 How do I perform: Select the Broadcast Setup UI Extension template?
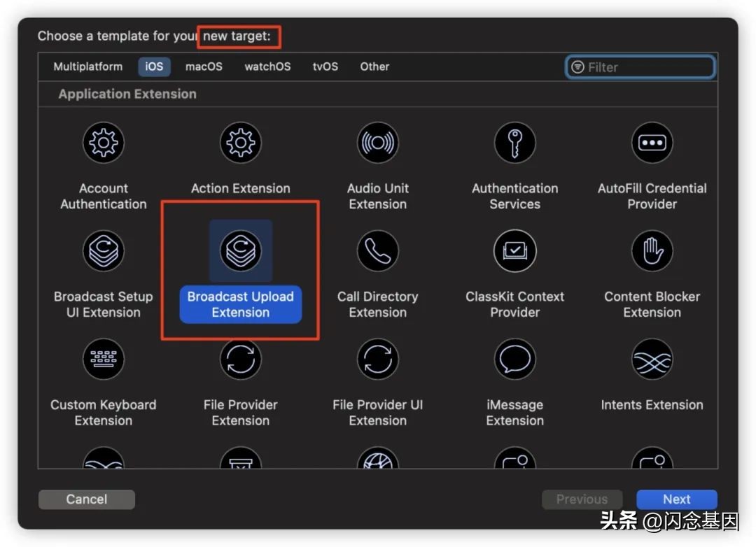(104, 251)
